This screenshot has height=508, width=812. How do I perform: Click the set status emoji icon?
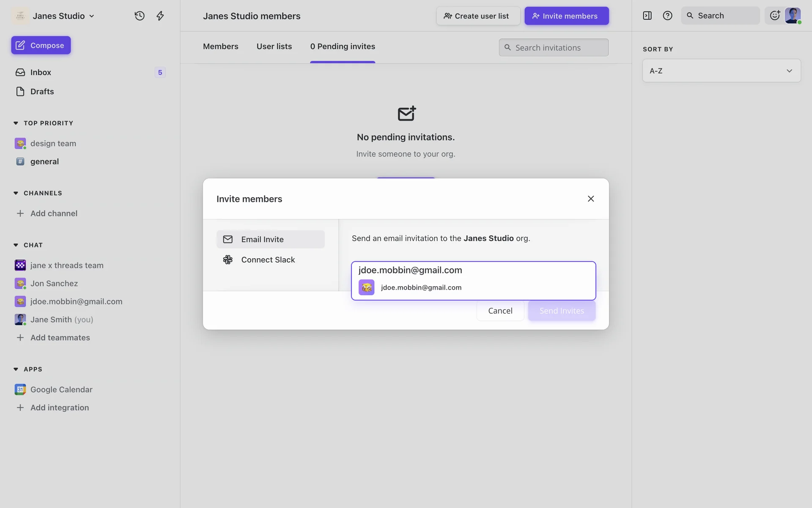click(774, 16)
